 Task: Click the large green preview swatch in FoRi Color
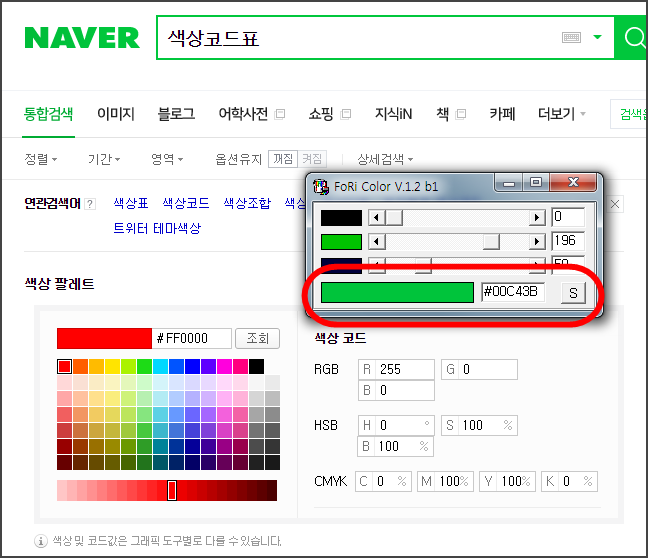(x=397, y=293)
